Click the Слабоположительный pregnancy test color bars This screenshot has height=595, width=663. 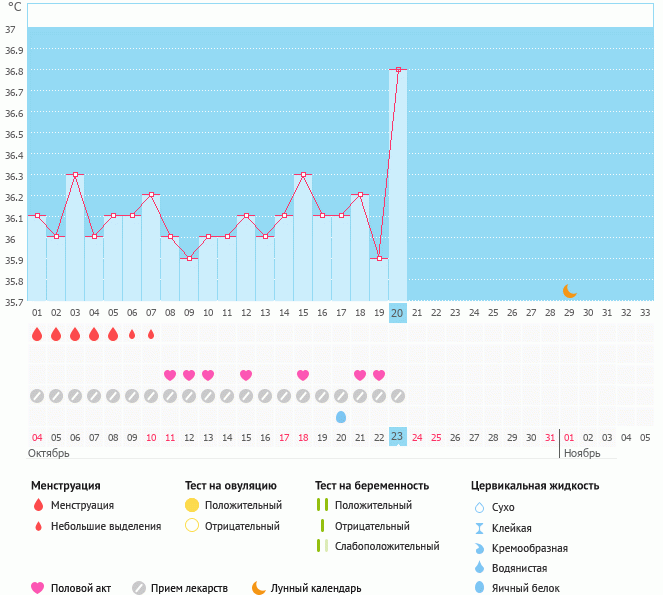(322, 546)
